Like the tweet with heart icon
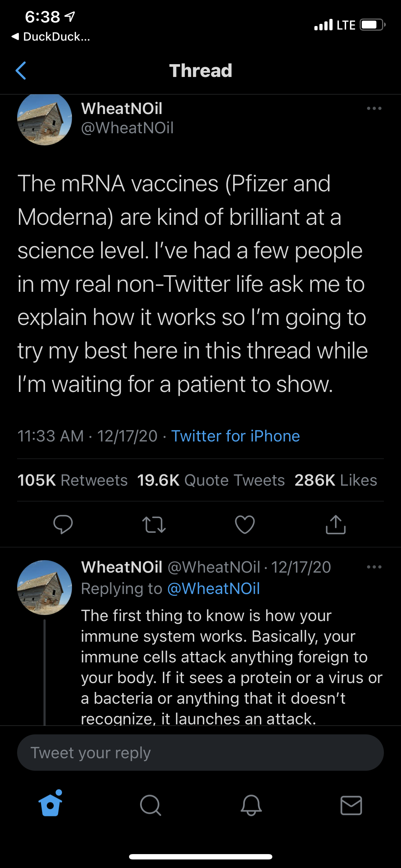 [245, 525]
